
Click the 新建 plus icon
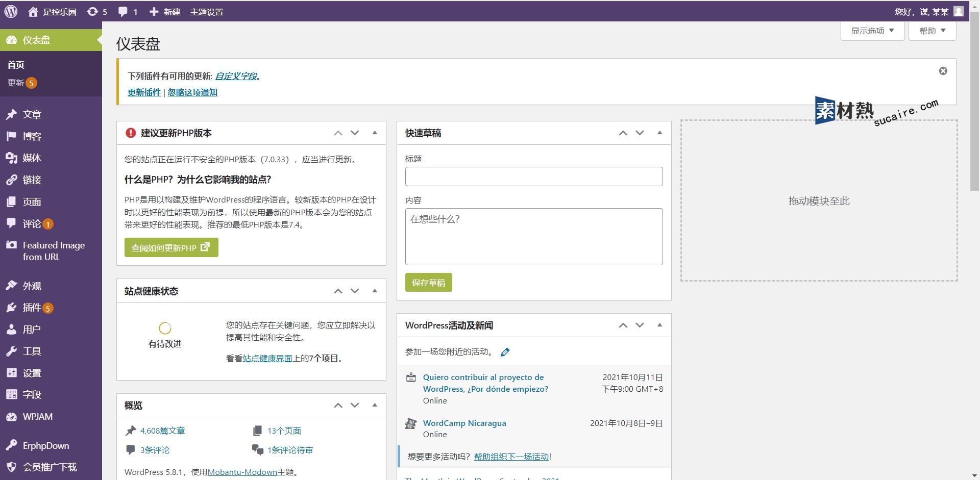coord(154,11)
